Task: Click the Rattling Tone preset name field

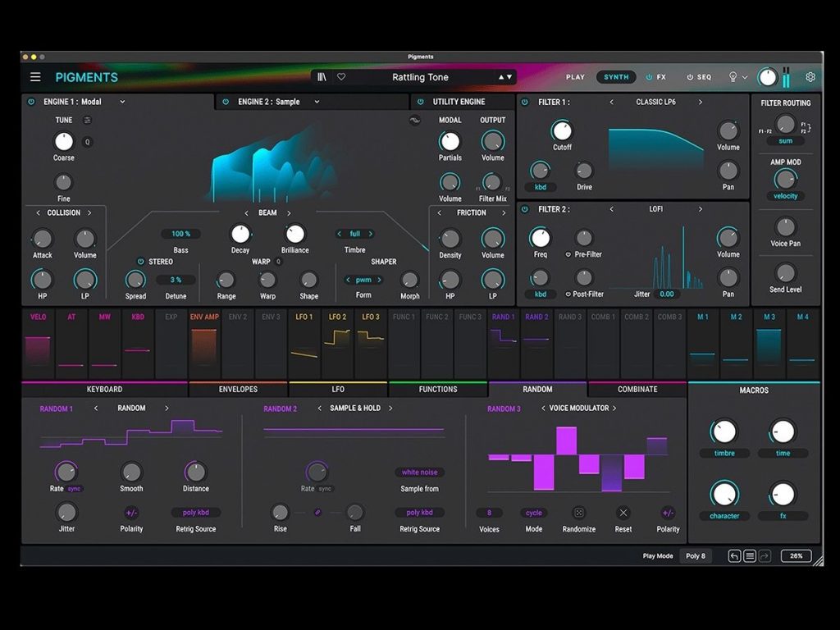Action: pos(419,76)
